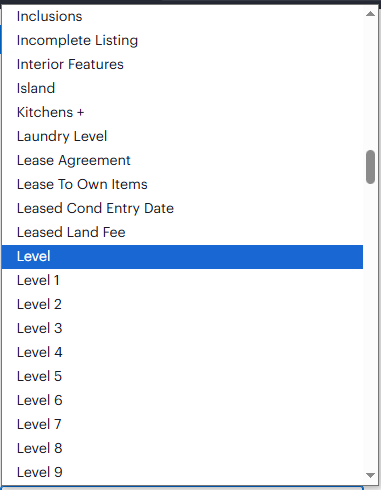Select Level 9 at list bottom
Screen dimensions: 381x490
[x=182, y=472]
